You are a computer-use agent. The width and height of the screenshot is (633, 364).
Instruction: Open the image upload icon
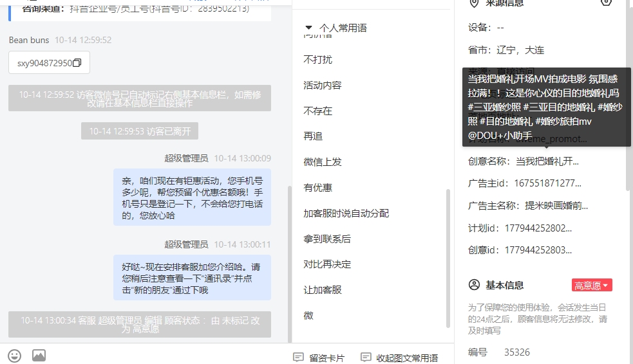click(39, 356)
